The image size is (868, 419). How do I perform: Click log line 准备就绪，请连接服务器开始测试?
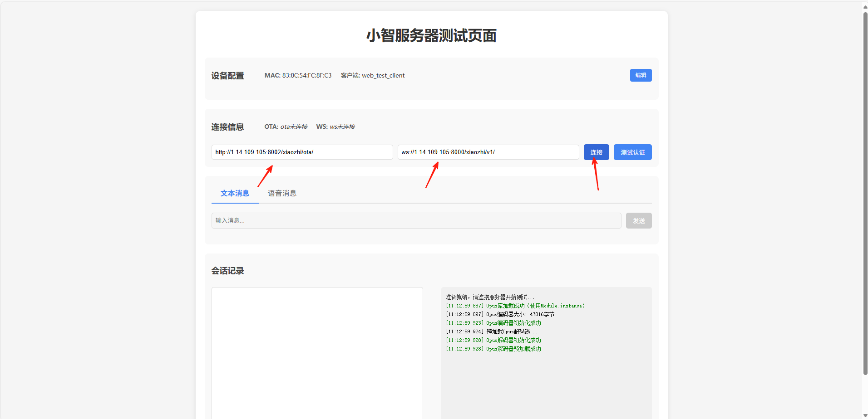click(490, 297)
